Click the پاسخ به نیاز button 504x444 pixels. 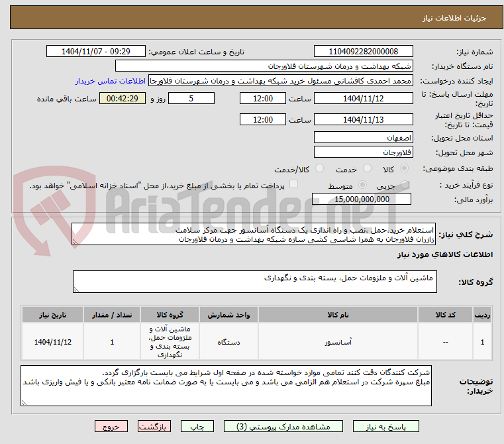[385, 426]
